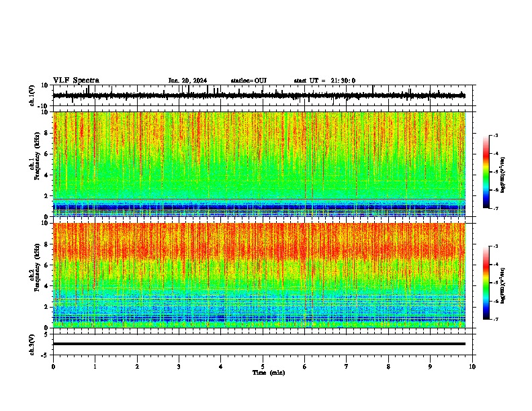Click time axis tick label "1"
This screenshot has width=532, height=411.
tap(95, 367)
